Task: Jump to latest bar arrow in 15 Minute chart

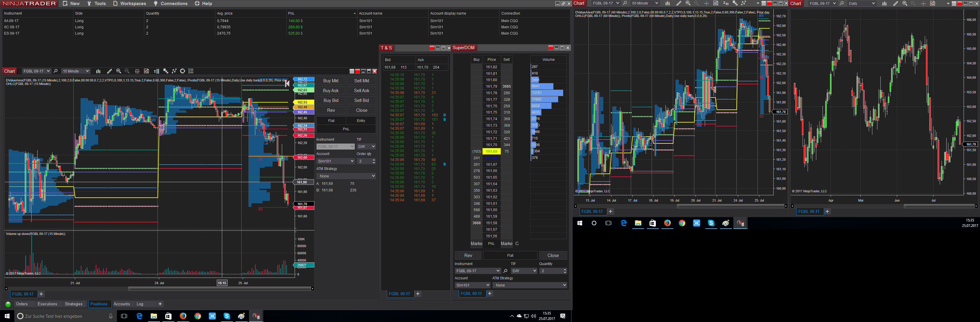Action: tap(287, 84)
